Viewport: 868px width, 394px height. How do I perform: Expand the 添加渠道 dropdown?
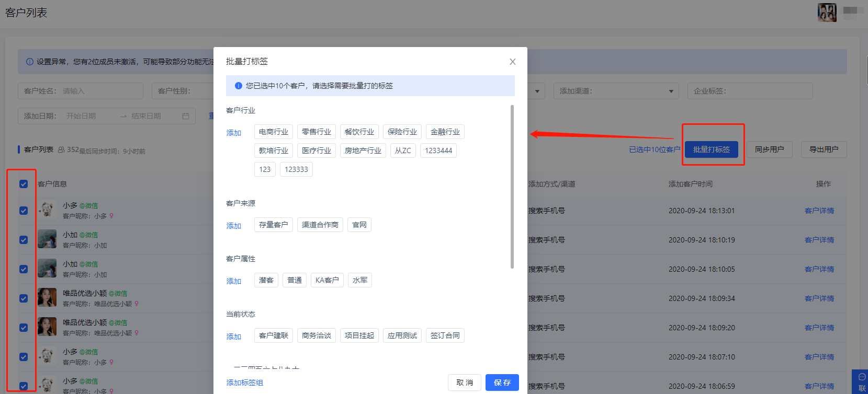point(671,91)
